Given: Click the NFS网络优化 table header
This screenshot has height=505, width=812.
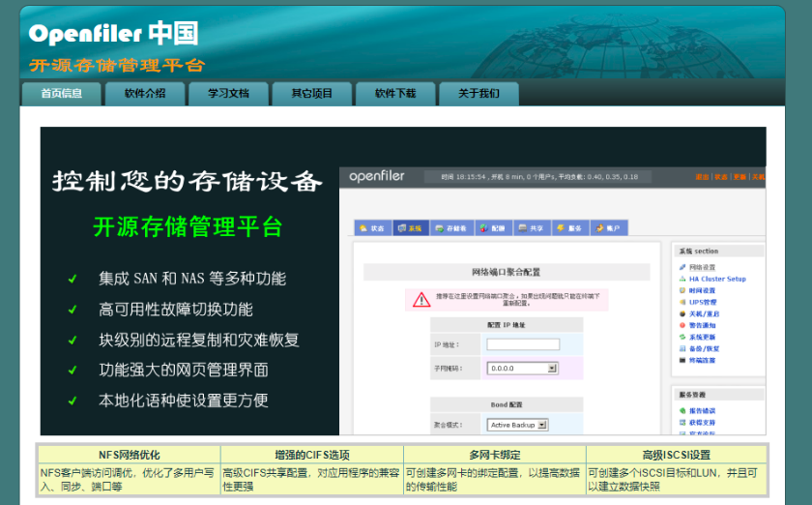Looking at the screenshot, I should [x=130, y=455].
